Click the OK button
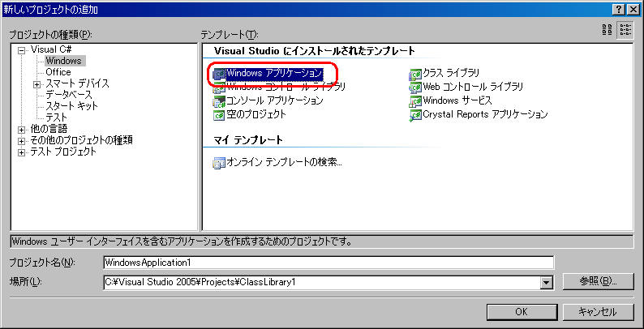 (x=522, y=311)
